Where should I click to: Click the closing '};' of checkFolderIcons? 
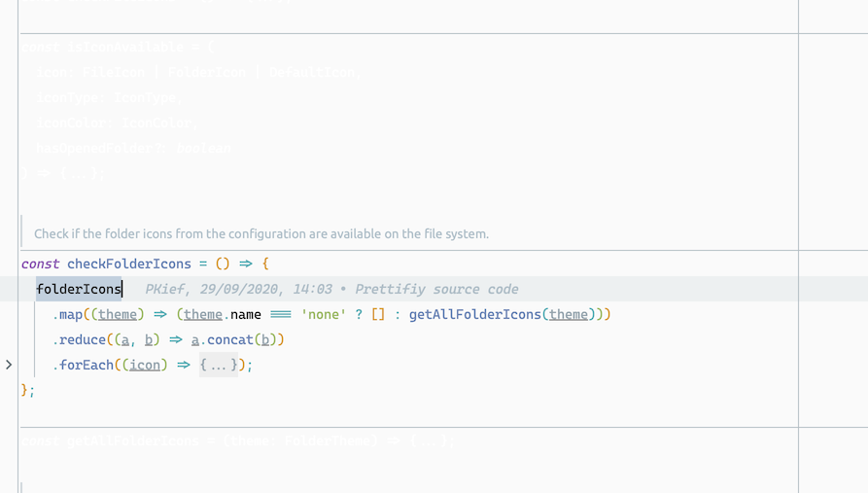[27, 390]
